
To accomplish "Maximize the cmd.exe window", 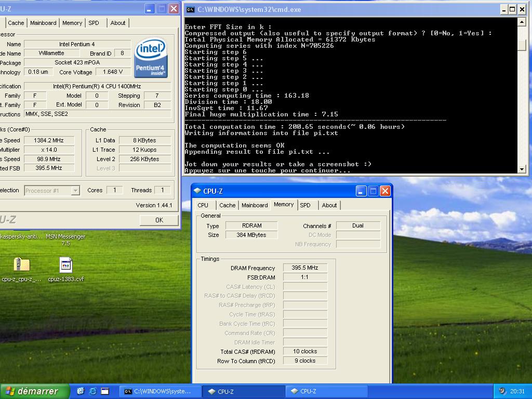I will [513, 9].
